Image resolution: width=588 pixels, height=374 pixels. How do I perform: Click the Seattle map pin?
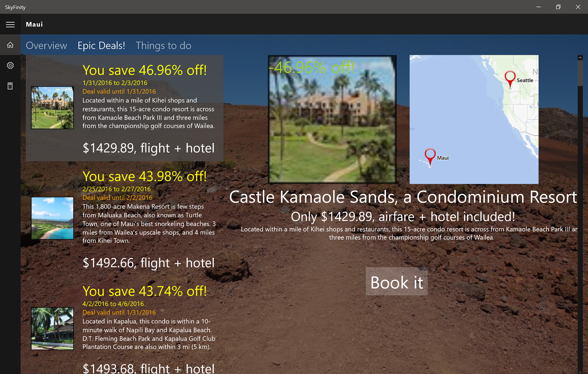click(x=510, y=79)
